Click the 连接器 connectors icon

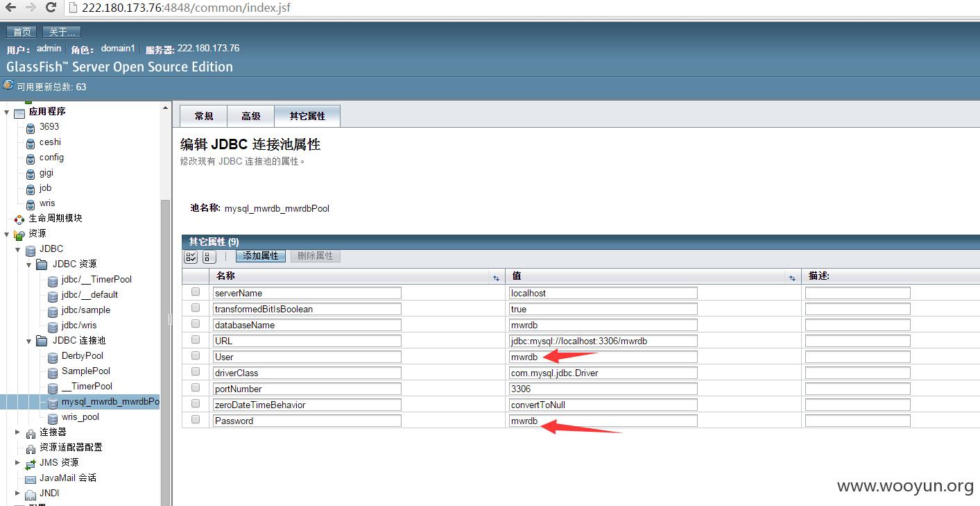tap(31, 433)
